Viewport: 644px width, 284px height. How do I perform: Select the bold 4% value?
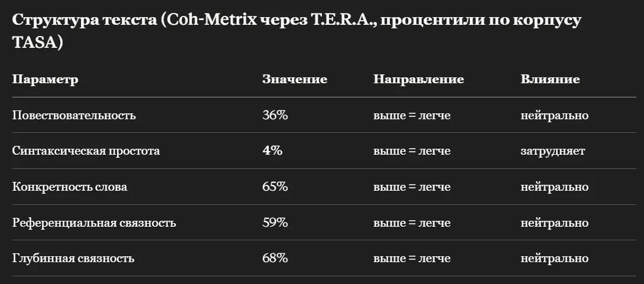tap(272, 151)
